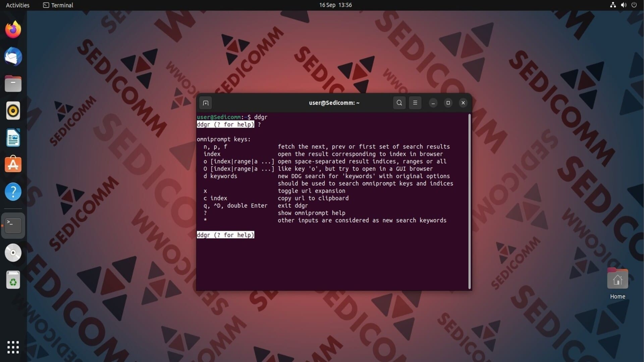The height and width of the screenshot is (362, 644).
Task: Open the disc drive icon in dock
Action: click(x=13, y=253)
